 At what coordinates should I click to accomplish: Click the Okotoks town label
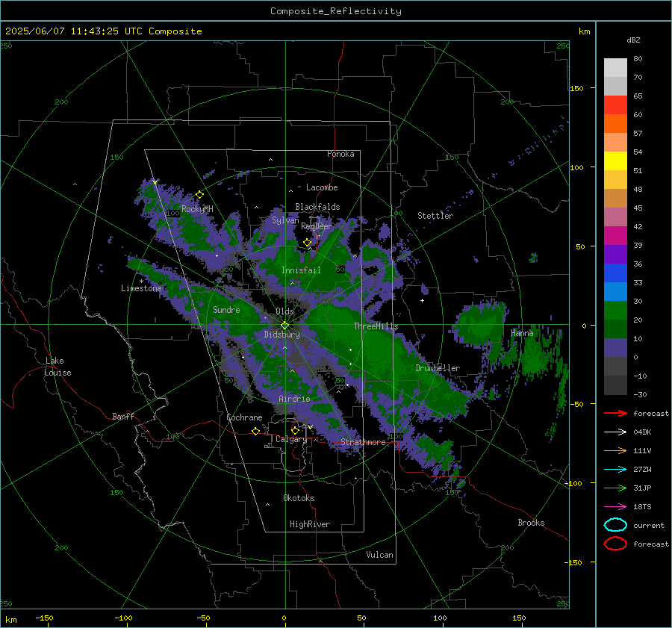299,498
